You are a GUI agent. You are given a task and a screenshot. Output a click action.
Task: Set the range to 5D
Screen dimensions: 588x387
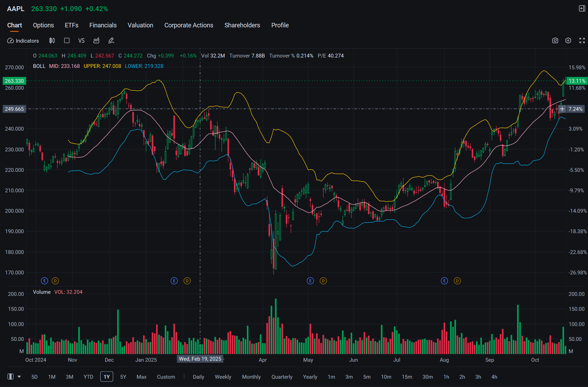pyautogui.click(x=35, y=377)
